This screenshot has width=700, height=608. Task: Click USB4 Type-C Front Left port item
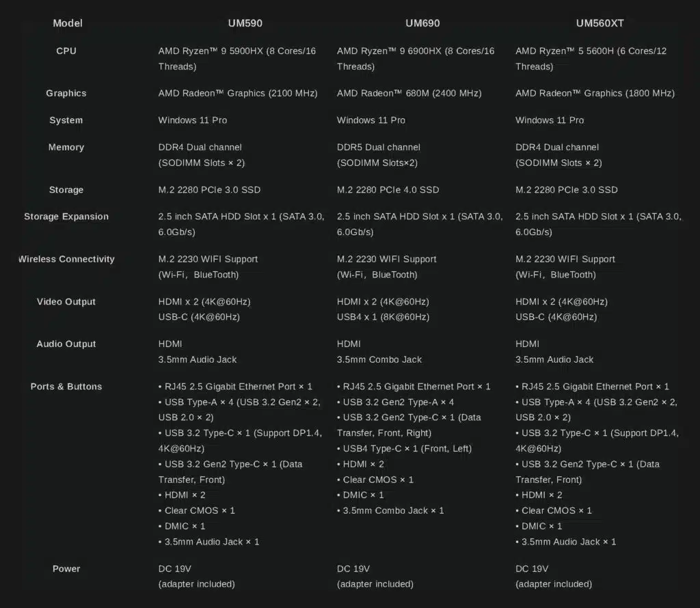405,448
